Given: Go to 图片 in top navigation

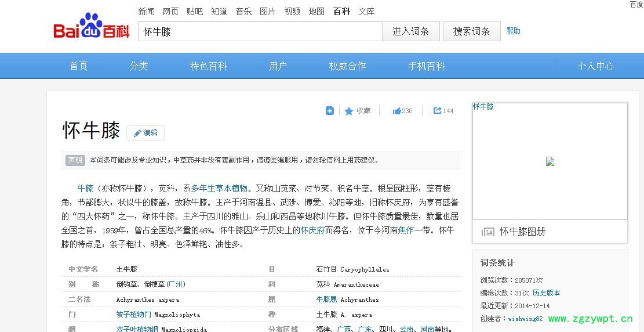Looking at the screenshot, I should point(268,12).
